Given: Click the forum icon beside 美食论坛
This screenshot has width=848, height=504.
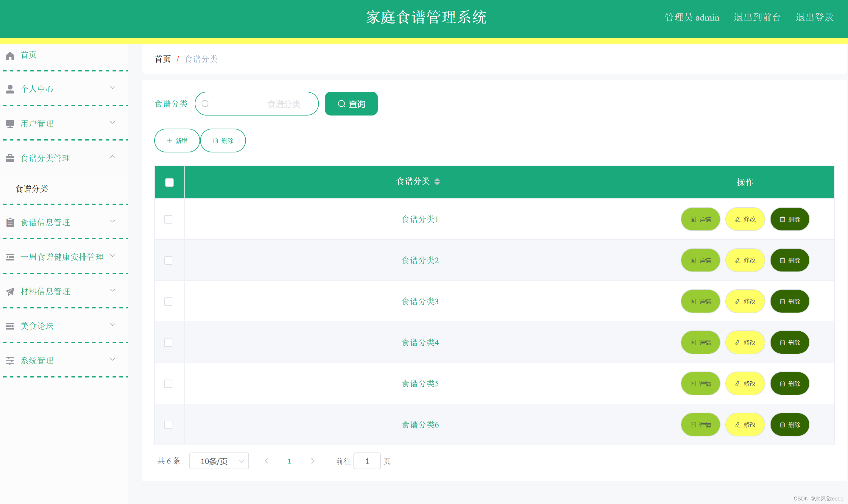Looking at the screenshot, I should [10, 326].
